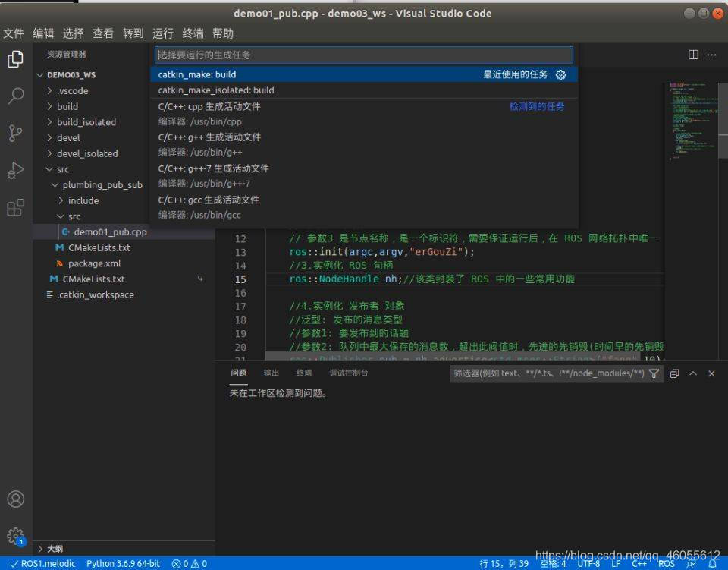This screenshot has height=570, width=728.
Task: Click the errors and warnings count in status bar
Action: [x=190, y=563]
